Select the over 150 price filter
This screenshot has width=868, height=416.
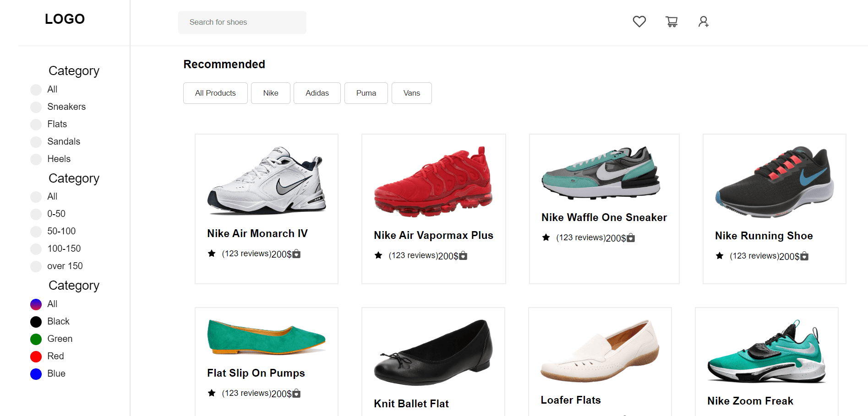coord(36,266)
